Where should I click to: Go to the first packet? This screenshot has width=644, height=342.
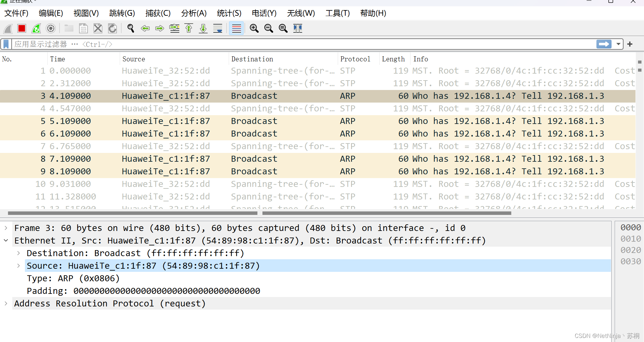(189, 29)
